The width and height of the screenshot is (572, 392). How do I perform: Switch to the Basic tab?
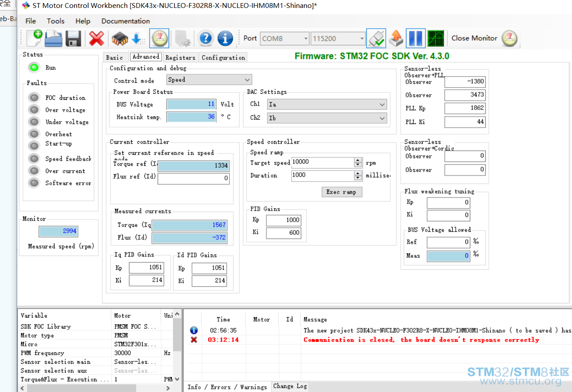click(114, 58)
